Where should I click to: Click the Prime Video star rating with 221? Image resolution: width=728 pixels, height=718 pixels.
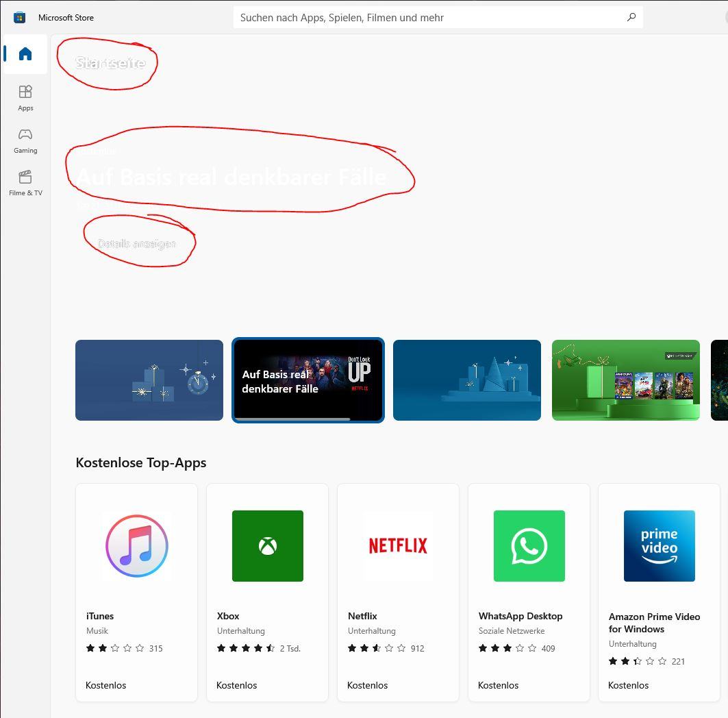(x=647, y=661)
